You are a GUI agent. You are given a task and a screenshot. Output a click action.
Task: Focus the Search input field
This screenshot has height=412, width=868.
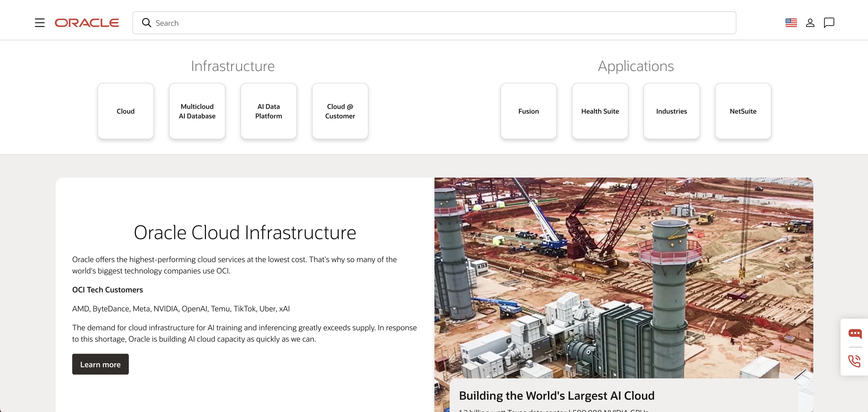tap(434, 23)
